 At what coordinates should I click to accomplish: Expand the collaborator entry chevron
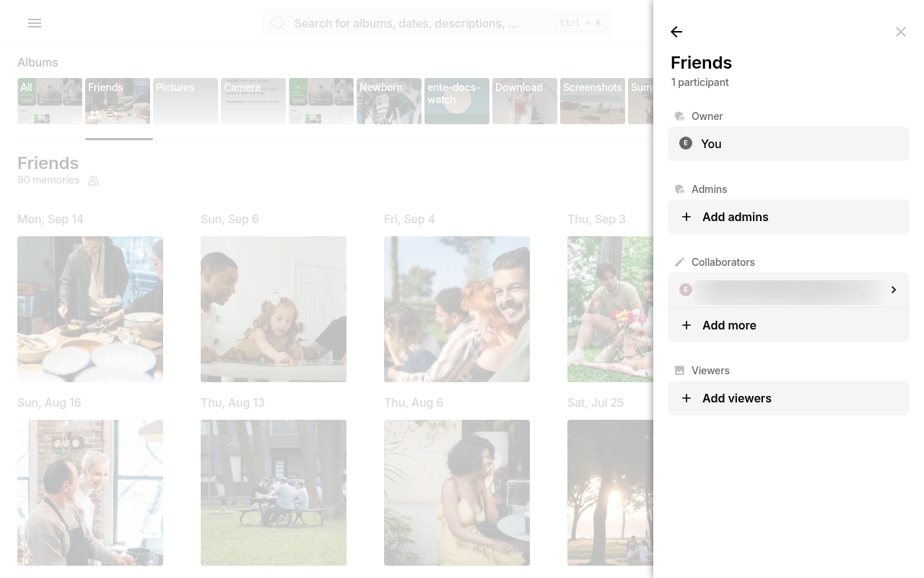click(x=894, y=290)
